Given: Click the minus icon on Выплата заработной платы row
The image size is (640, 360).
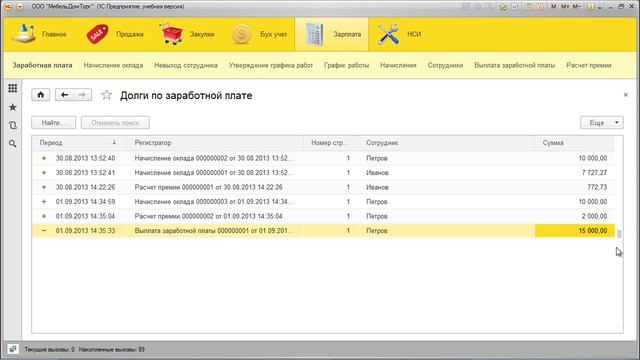Looking at the screenshot, I should pyautogui.click(x=44, y=231).
